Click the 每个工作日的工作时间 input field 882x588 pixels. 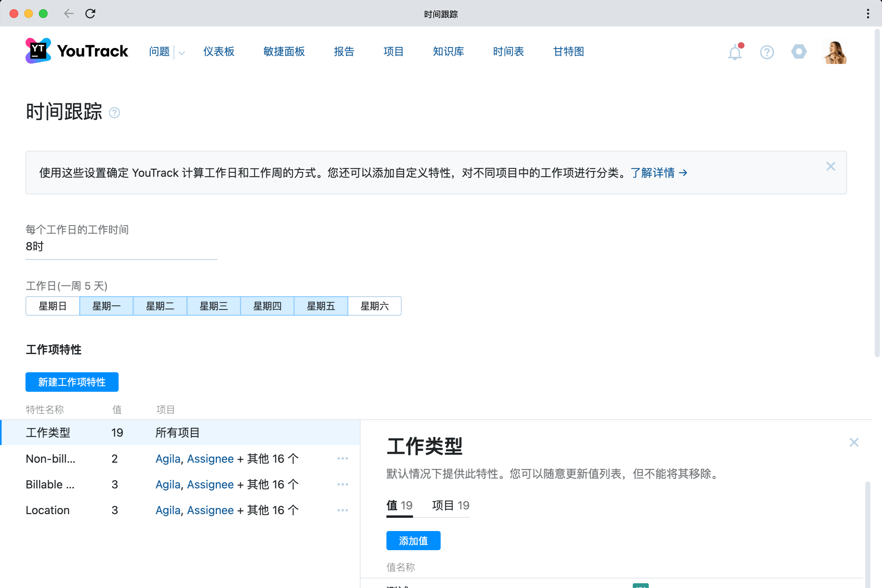[x=121, y=247]
